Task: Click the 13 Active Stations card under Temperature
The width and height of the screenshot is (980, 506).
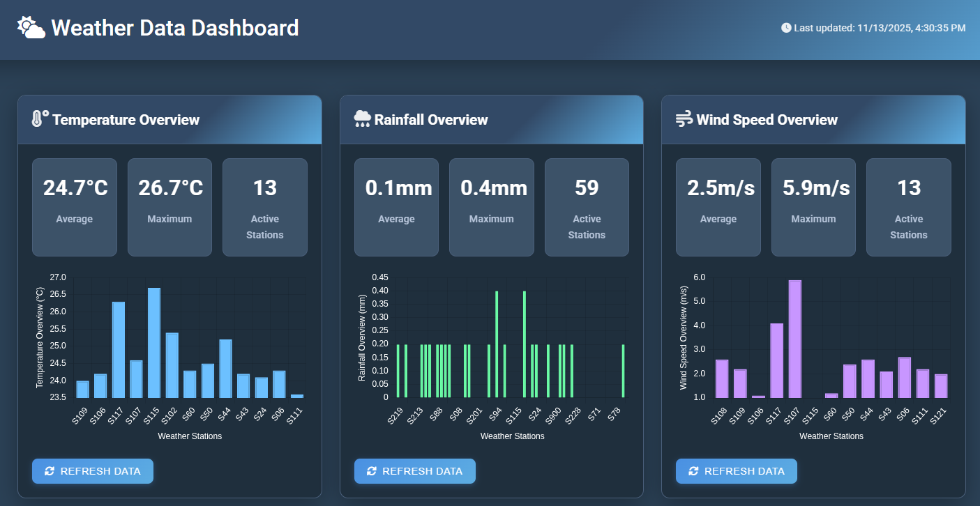Action: tap(265, 207)
